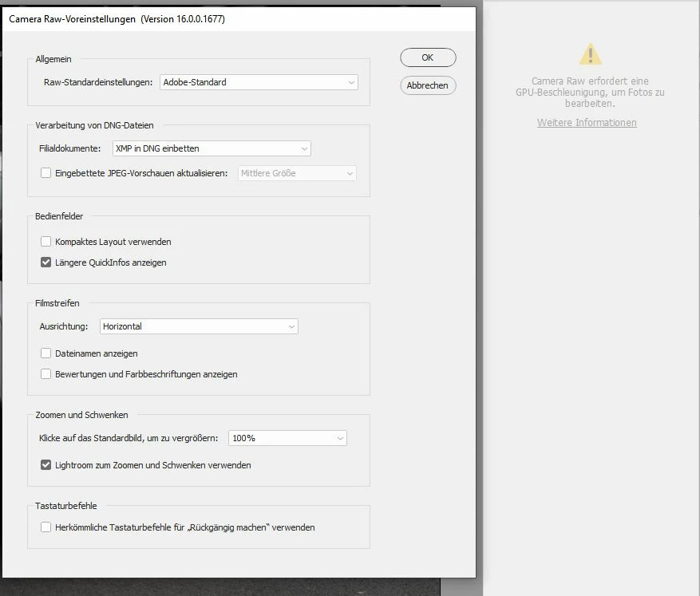
Task: Enable Dateinamen anzeigen checkbox
Action: coord(45,353)
